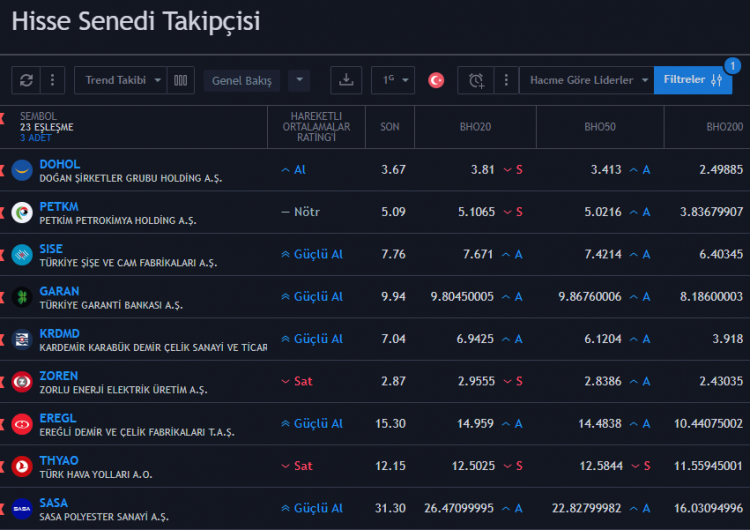Click the refresh screener icon
750x530 pixels.
tap(26, 80)
